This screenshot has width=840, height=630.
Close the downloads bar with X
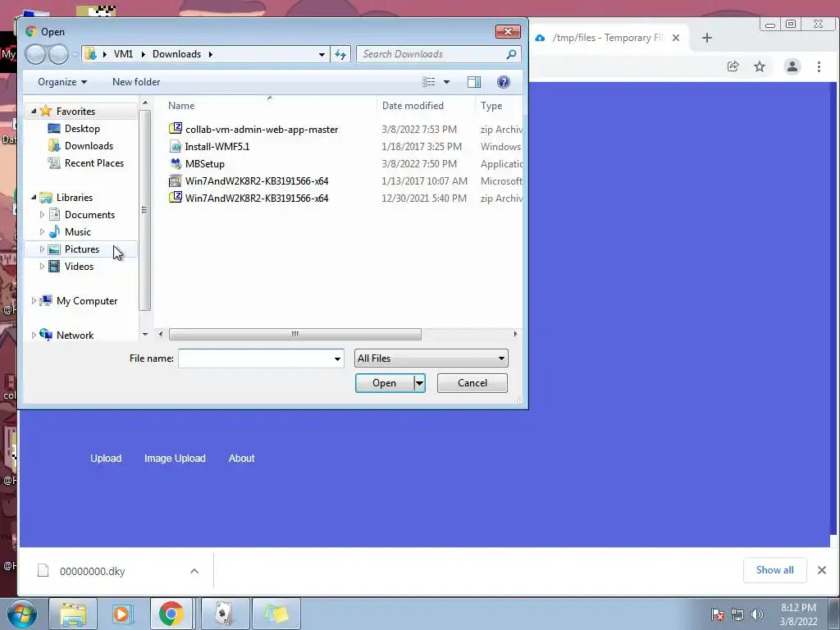tap(821, 570)
